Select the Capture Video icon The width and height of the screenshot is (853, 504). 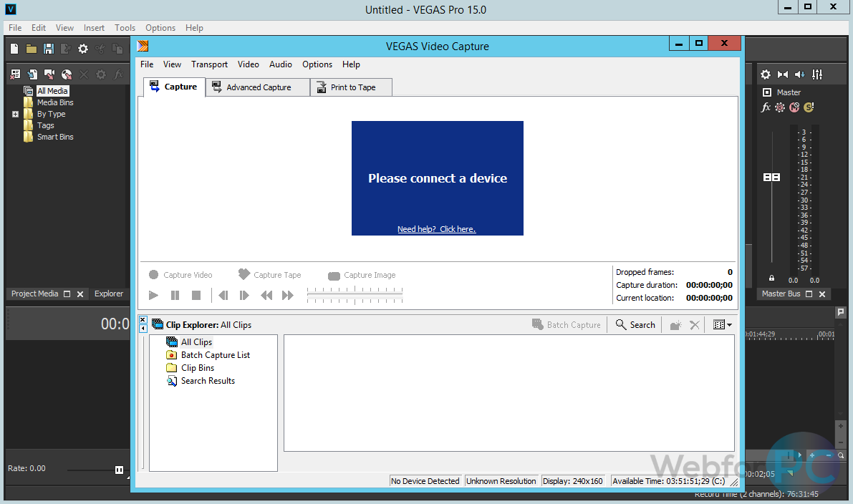point(153,274)
